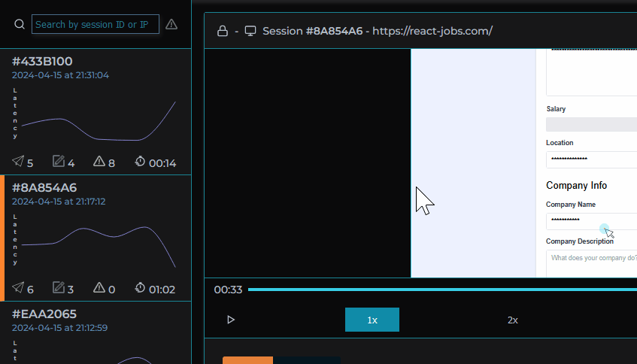Screen dimensions: 637x364
Task: Click edit count icon on session #433B100
Action: pyautogui.click(x=58, y=162)
